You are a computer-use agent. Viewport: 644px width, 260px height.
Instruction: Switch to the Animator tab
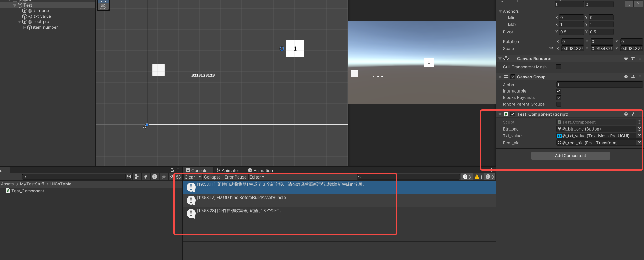click(x=228, y=170)
